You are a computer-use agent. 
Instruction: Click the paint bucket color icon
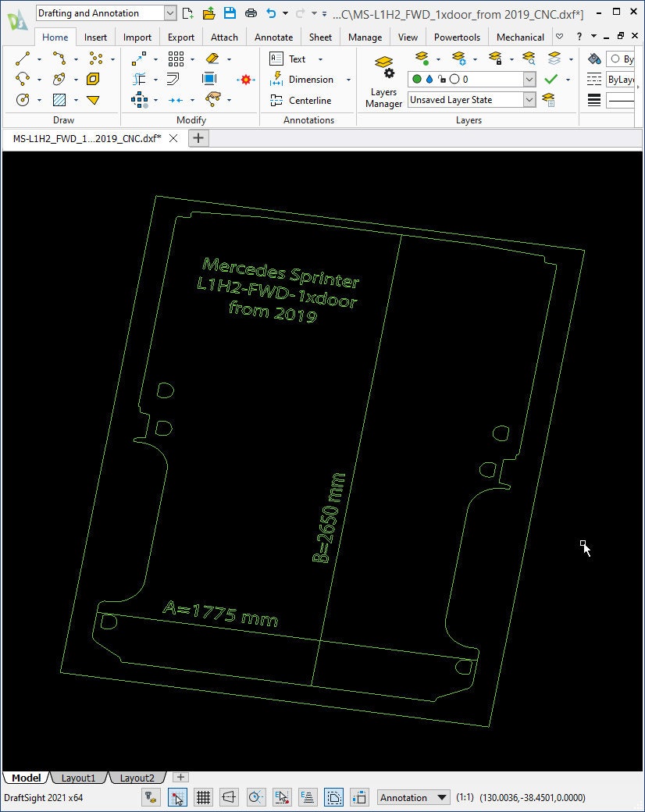tap(594, 59)
